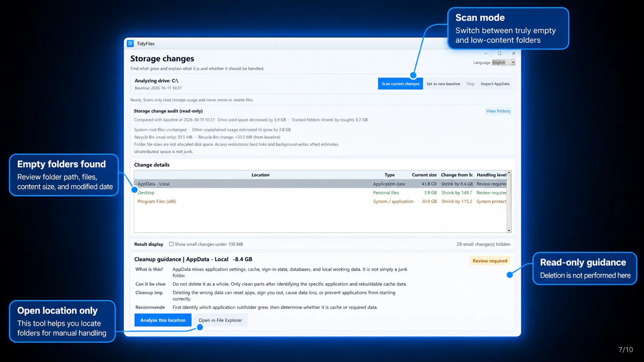Sort by the Current size column header
Viewport: 644px width, 362px height.
[x=424, y=175]
